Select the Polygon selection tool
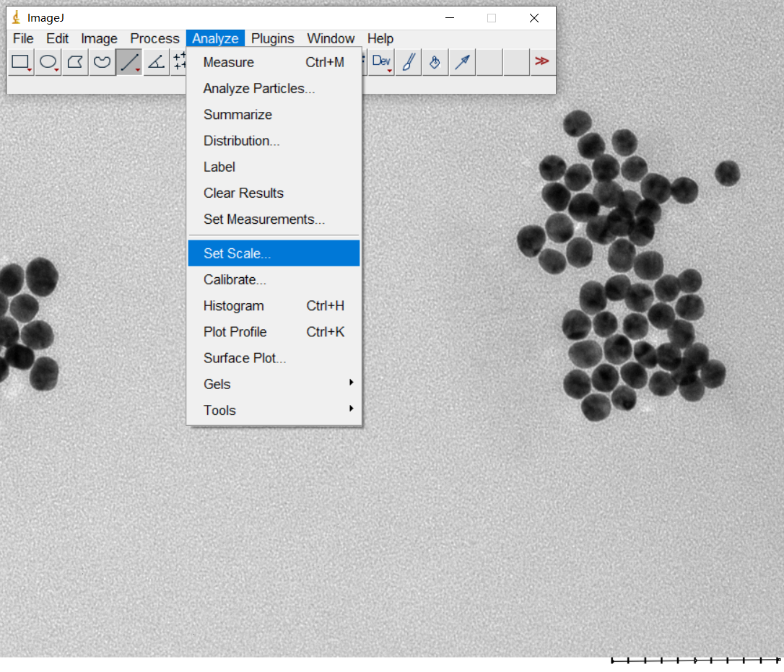This screenshot has height=672, width=784. tap(75, 63)
